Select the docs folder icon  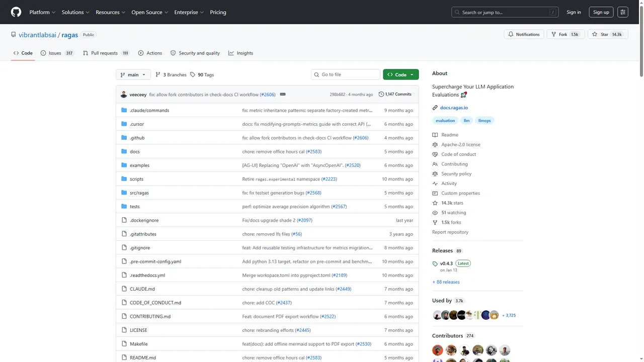124,151
